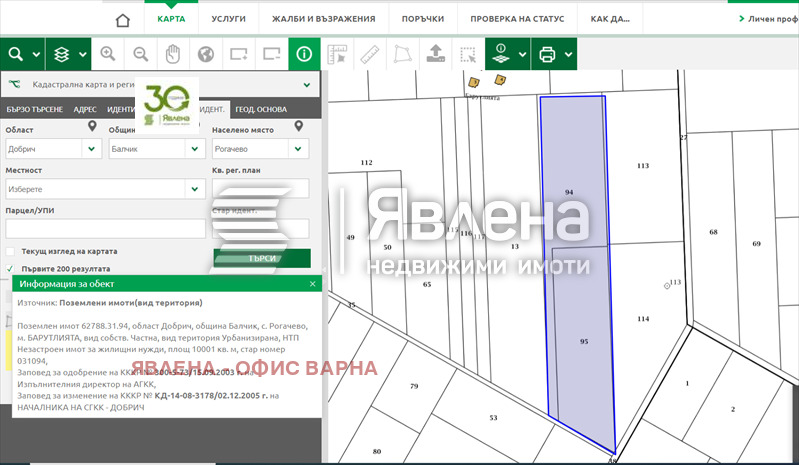Select the measure distance ruler tool
Image resolution: width=799 pixels, height=465 pixels.
[x=369, y=54]
